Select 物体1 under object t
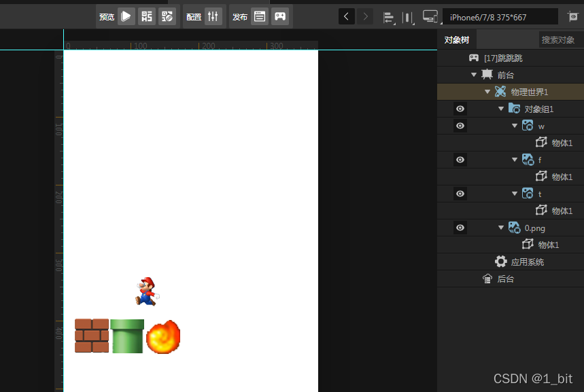Image resolution: width=584 pixels, height=392 pixels. (562, 211)
